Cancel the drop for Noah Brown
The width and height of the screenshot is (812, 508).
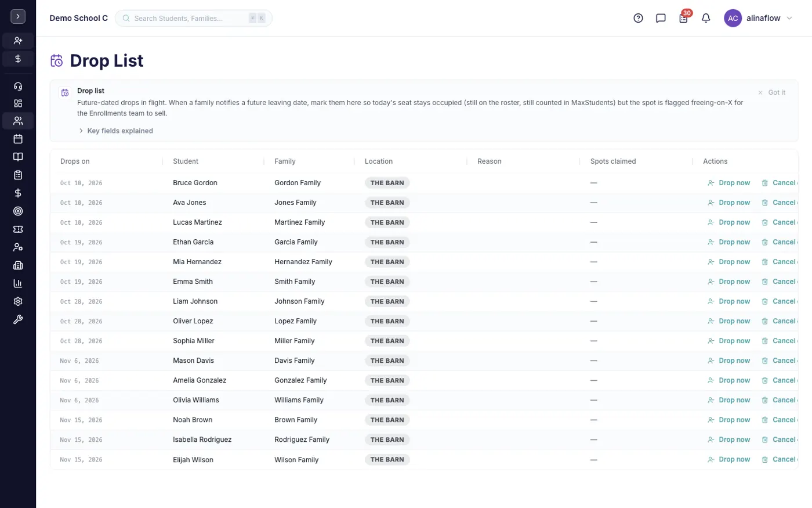(x=780, y=420)
